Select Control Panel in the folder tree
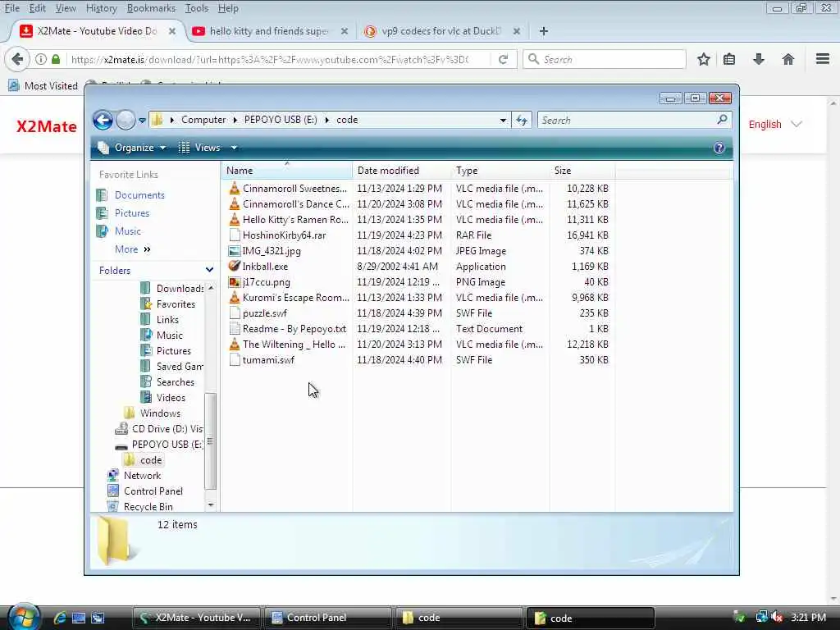Screen dimensions: 840x630 click(145, 491)
